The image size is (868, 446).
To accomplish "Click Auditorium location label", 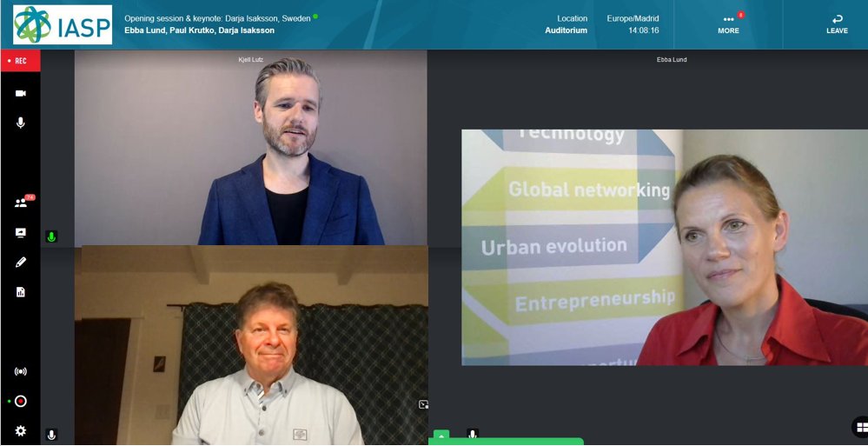I will (x=566, y=30).
